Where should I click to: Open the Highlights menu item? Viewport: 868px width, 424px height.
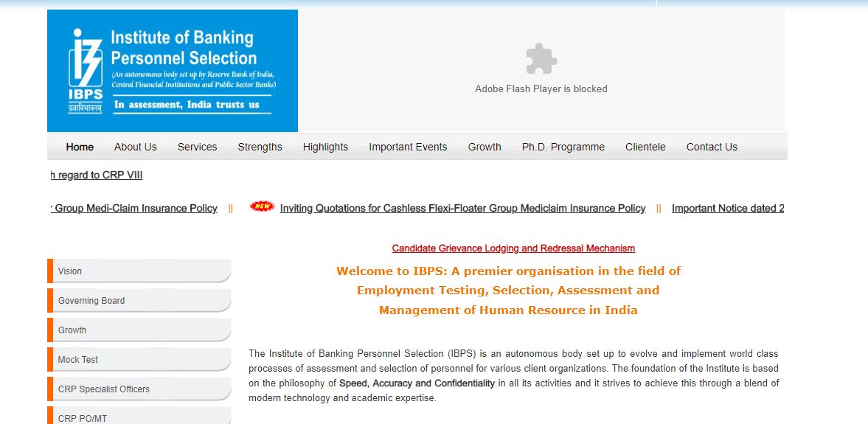(325, 147)
